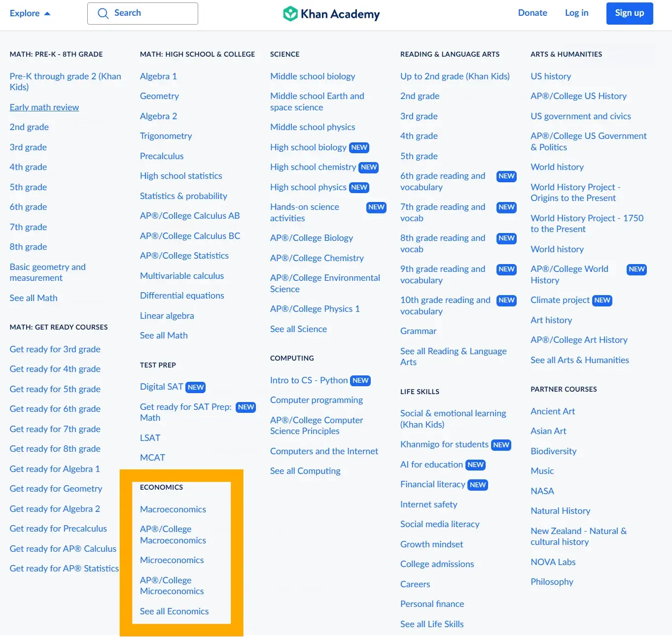The width and height of the screenshot is (672, 637).
Task: Open High school chemistry course
Action: 313,167
